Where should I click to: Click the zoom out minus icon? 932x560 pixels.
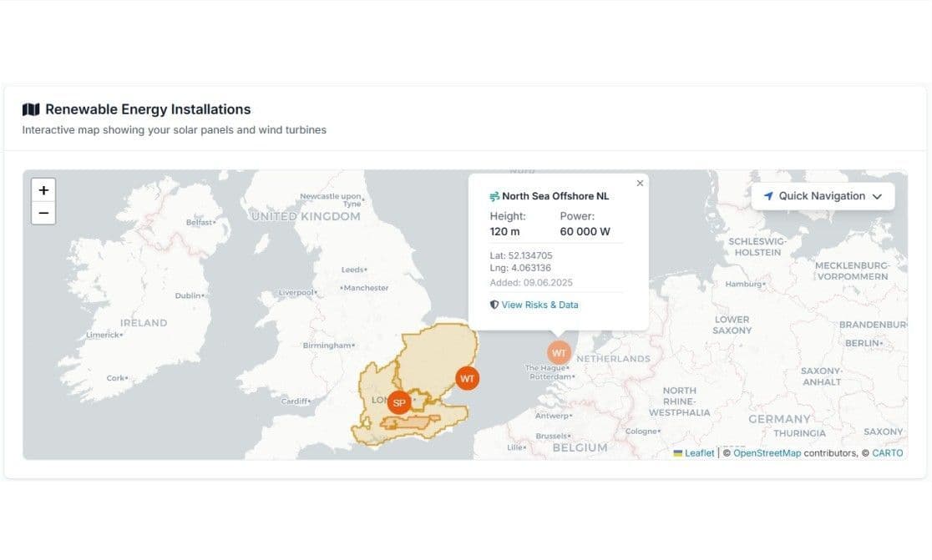(x=43, y=213)
